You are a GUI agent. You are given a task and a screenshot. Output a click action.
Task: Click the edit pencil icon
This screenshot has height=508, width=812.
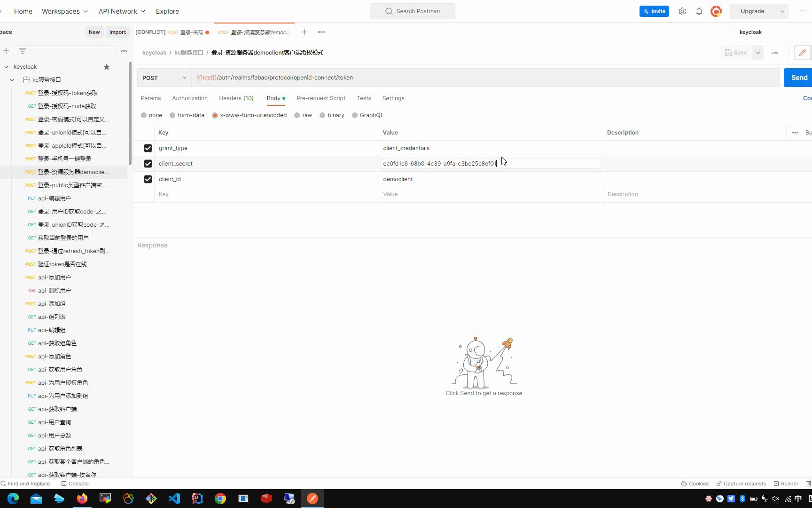tap(803, 53)
